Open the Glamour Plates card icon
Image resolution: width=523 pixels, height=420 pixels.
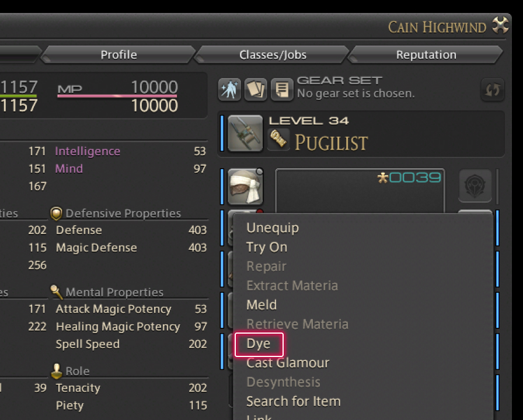[x=256, y=89]
